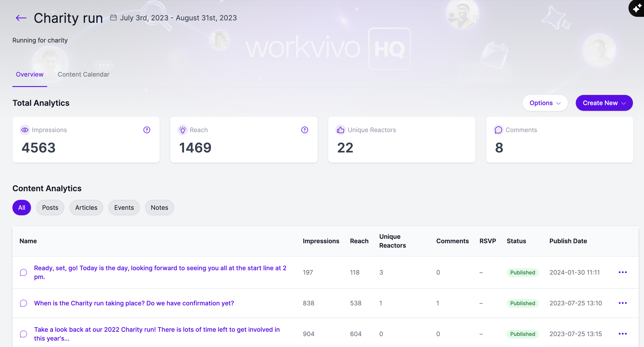Open more actions for 2023-07-25 13:10 row

tap(623, 303)
